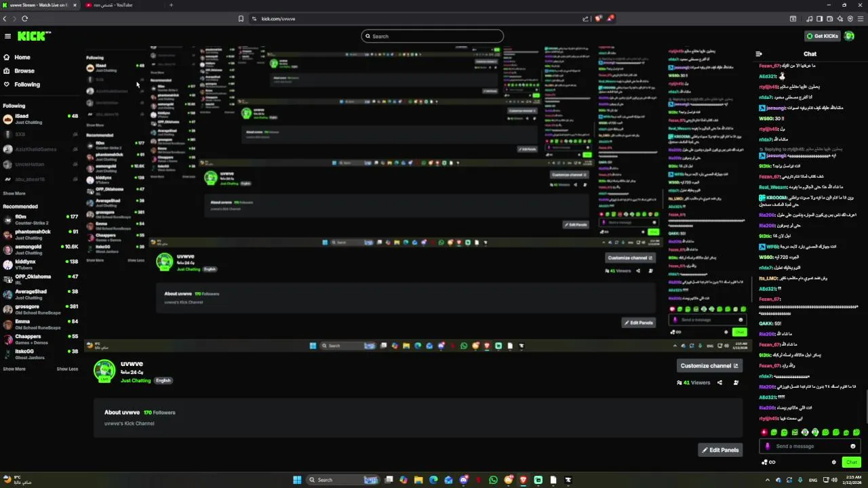Viewport: 868px width, 488px height.
Task: Click the 170 Followers text
Action: pos(159,412)
